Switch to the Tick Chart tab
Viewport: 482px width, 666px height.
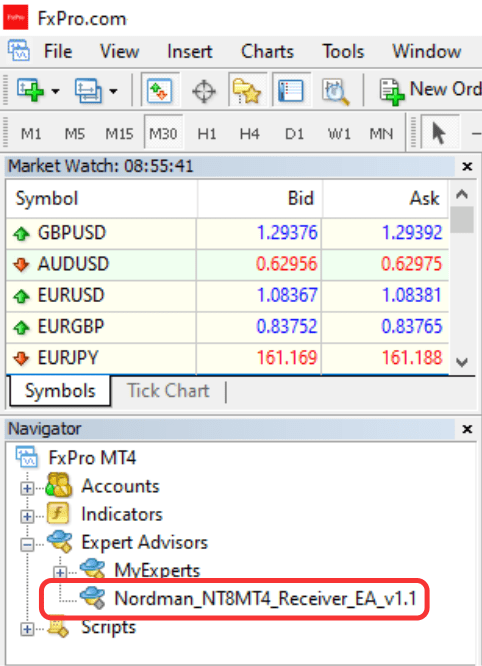pyautogui.click(x=168, y=391)
